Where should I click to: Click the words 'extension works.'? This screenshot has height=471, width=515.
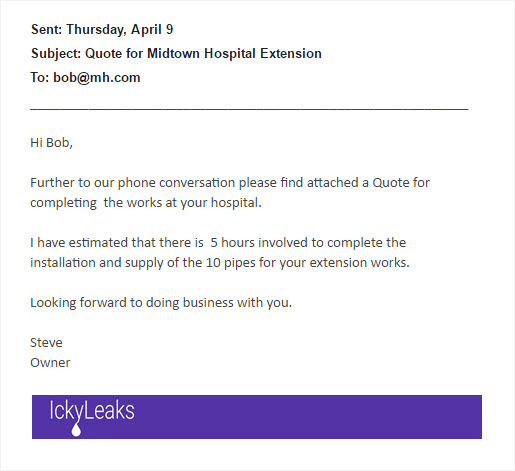359,263
